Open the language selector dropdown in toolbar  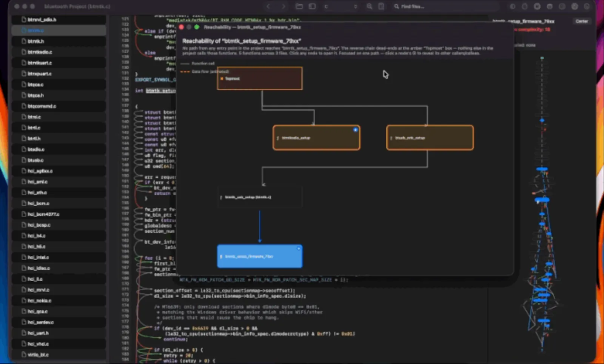point(341,6)
